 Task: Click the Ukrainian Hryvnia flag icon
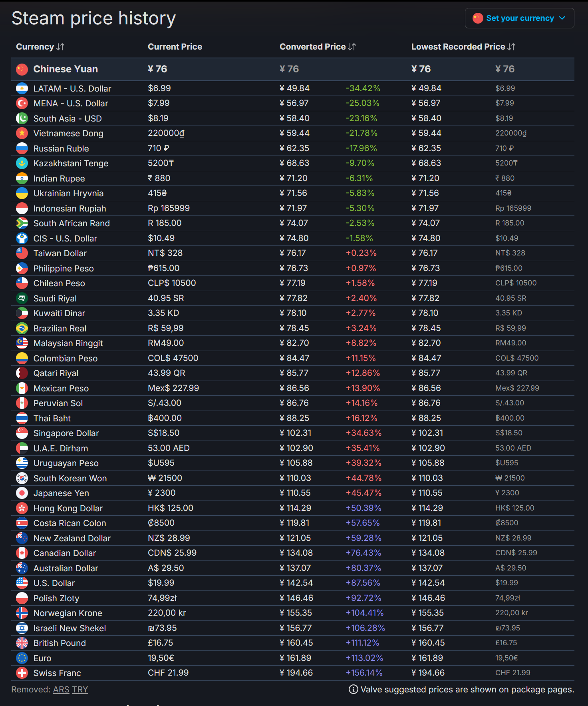pos(22,193)
